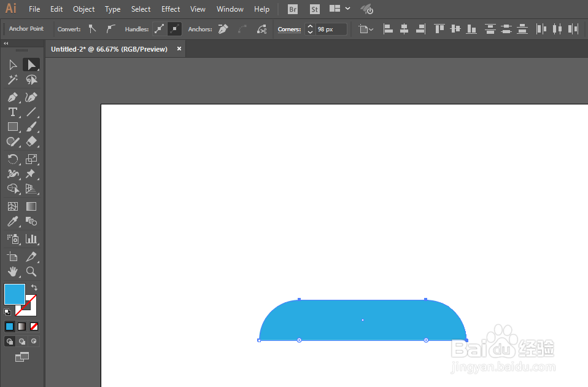
Task: Select the Shaper tool
Action: (13, 142)
